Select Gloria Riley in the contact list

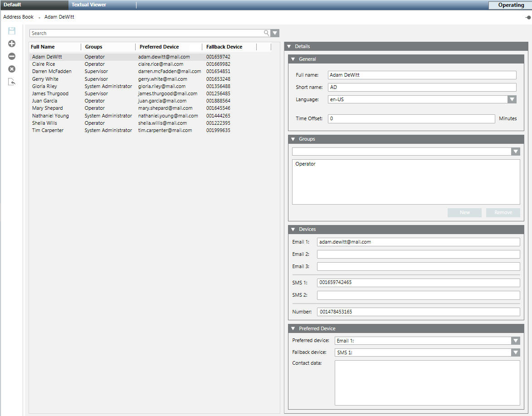pyautogui.click(x=44, y=86)
